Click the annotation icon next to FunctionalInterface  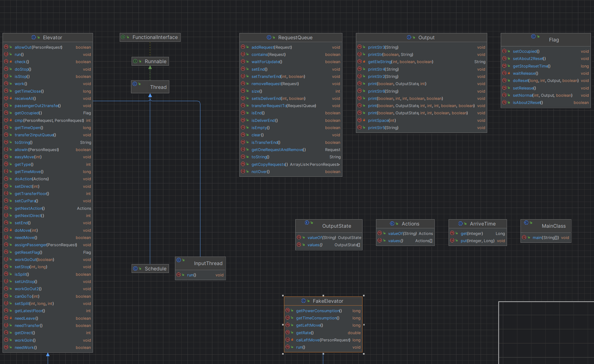123,37
